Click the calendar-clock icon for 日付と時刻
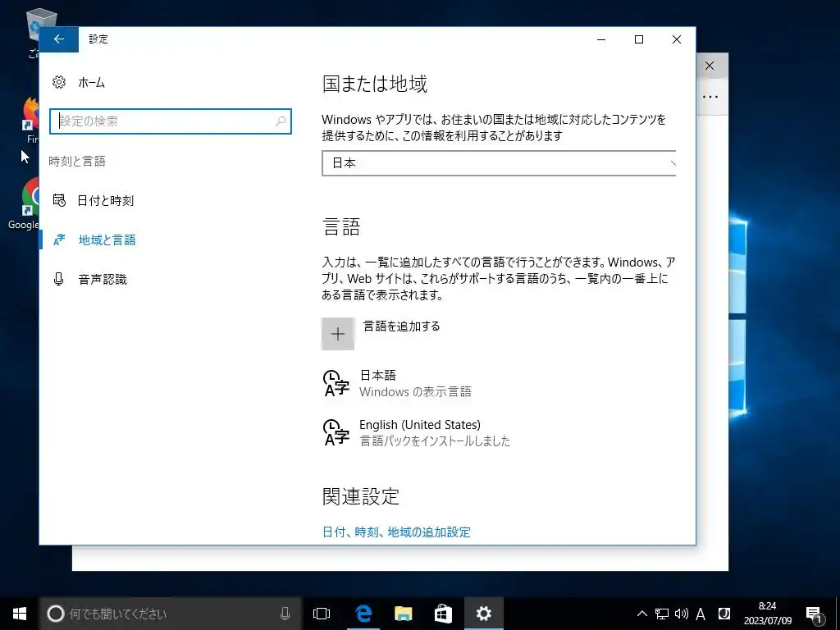 59,200
